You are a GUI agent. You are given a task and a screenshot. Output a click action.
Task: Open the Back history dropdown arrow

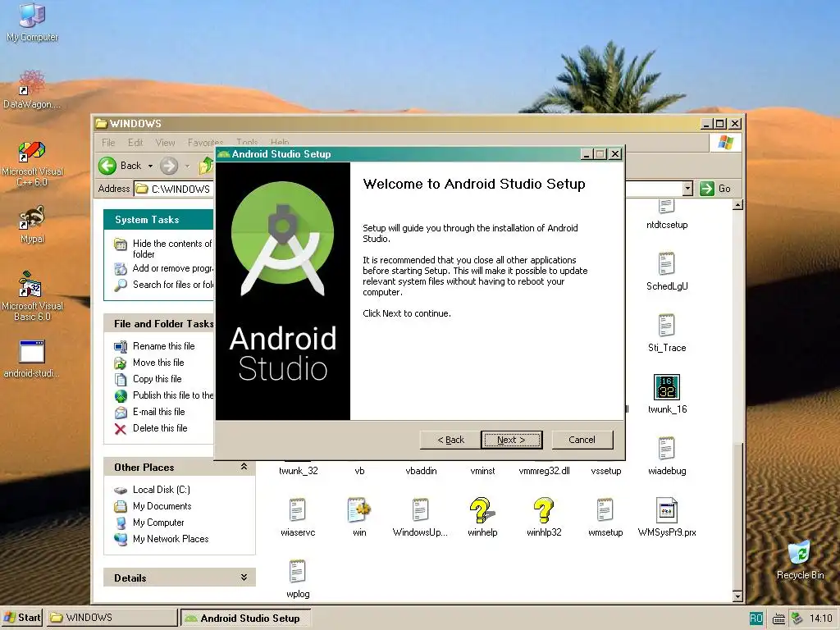click(x=151, y=166)
